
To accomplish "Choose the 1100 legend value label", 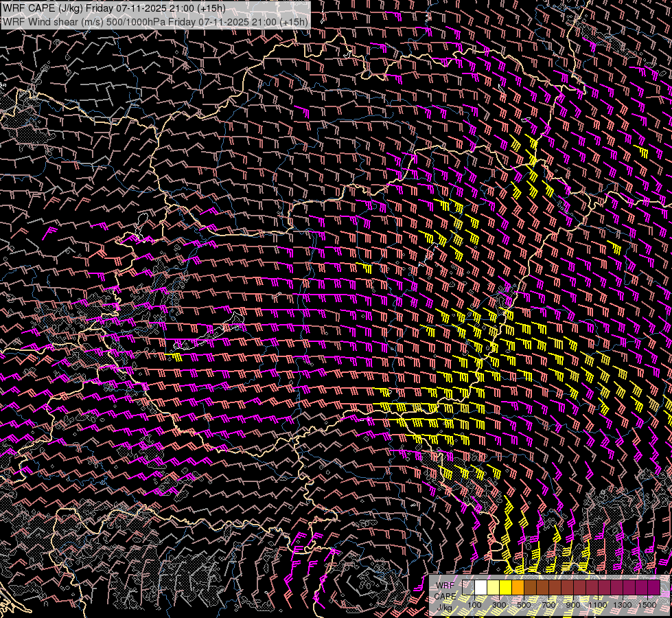I will pyautogui.click(x=598, y=604).
